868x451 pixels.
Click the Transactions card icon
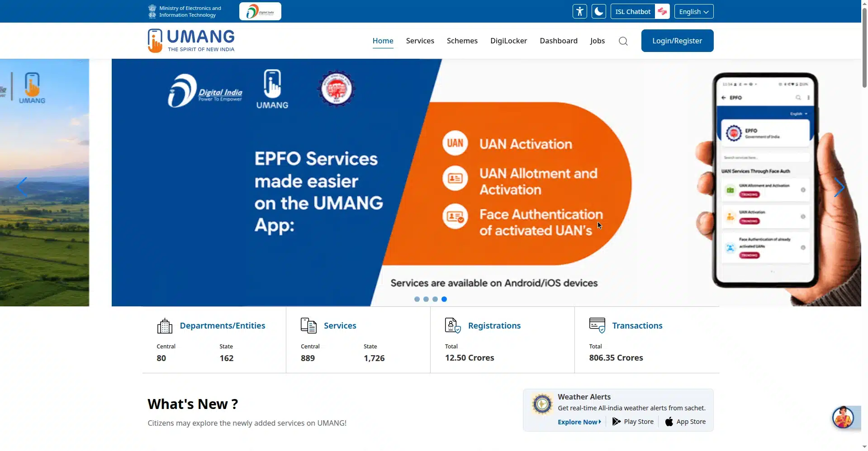pos(597,326)
